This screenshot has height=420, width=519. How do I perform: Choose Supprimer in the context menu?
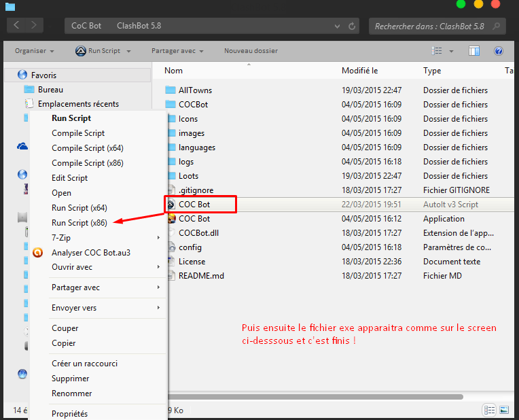click(70, 379)
